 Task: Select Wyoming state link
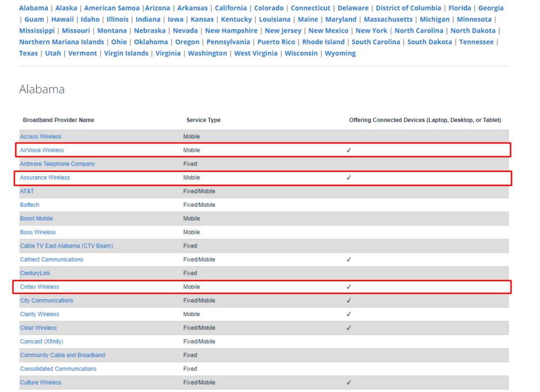tap(340, 53)
